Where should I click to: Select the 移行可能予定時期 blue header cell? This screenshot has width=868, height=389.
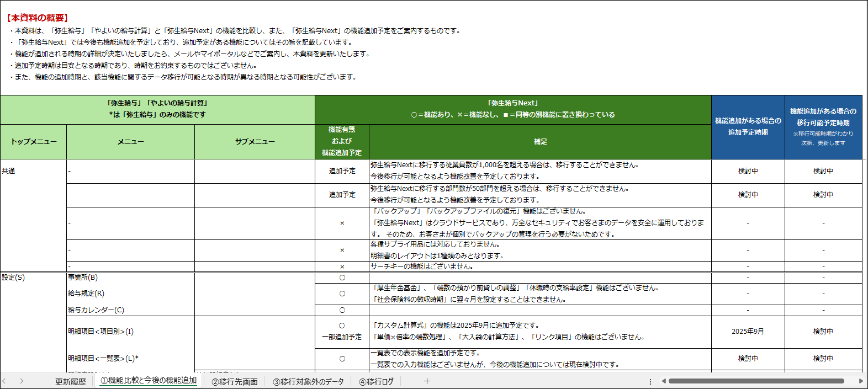point(823,127)
